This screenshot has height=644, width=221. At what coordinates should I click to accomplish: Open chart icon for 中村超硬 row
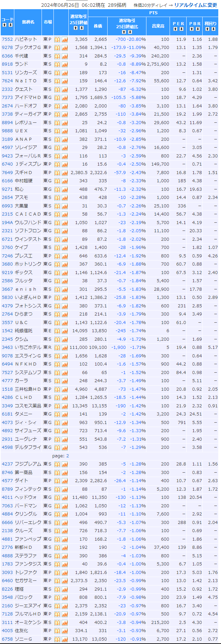[65, 181]
